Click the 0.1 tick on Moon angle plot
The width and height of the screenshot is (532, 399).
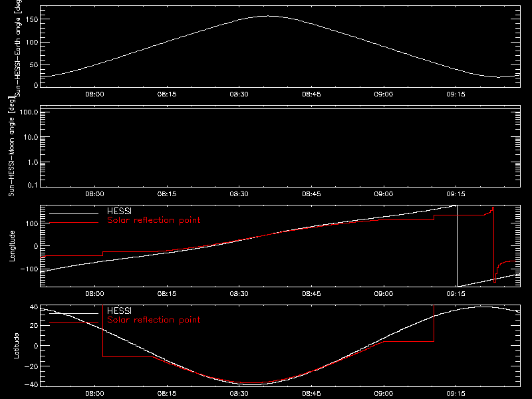point(33,185)
